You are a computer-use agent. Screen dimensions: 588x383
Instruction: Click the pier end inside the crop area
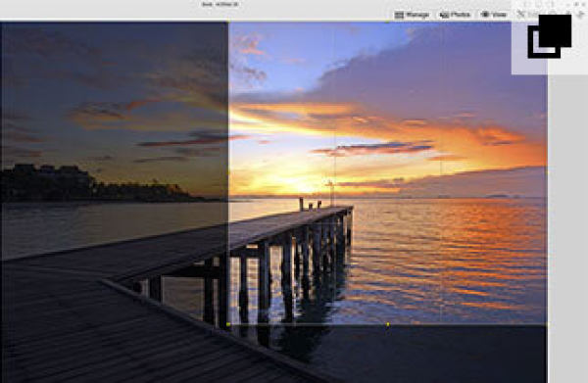336,210
